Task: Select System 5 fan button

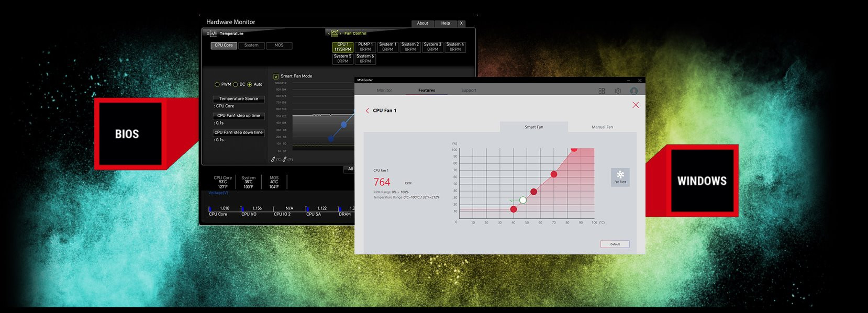Action: (343, 59)
